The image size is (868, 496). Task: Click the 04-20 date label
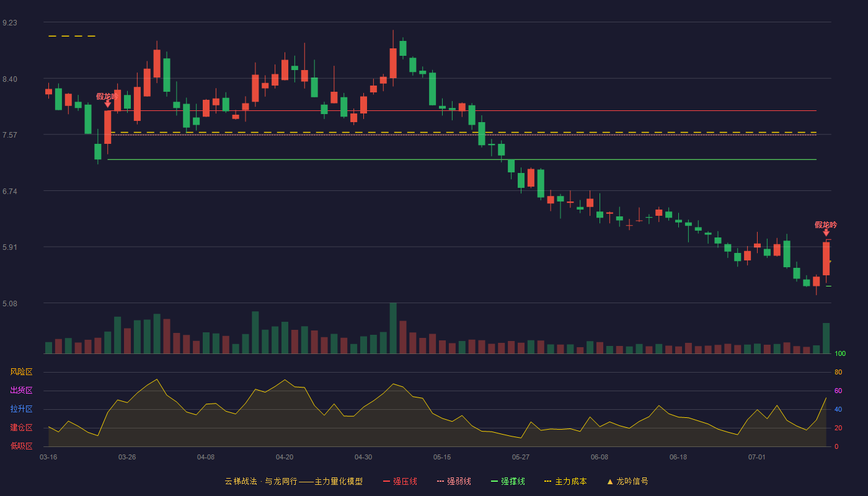(x=285, y=457)
